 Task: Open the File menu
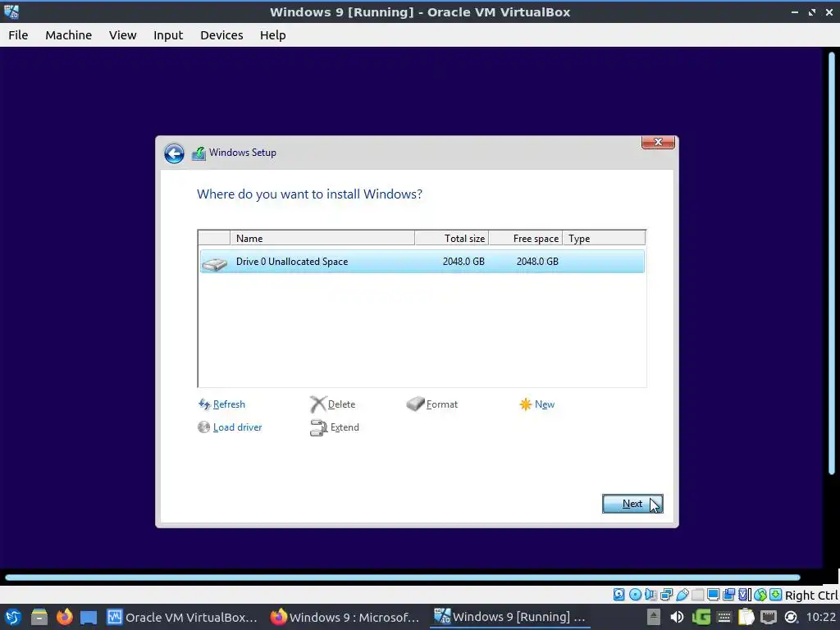(x=18, y=35)
